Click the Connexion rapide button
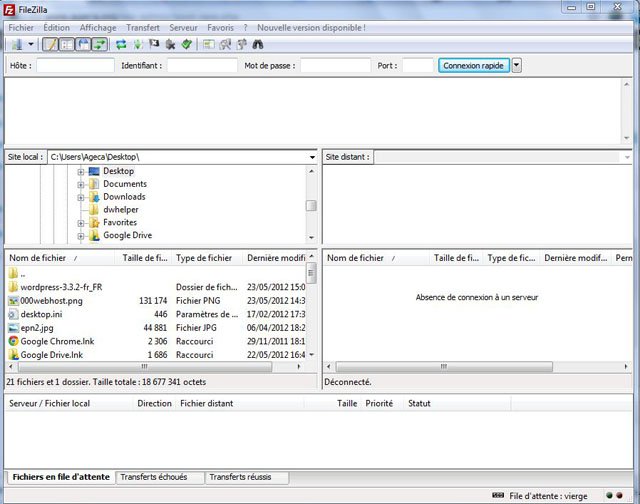Screen dimensions: 640x504 [473, 65]
